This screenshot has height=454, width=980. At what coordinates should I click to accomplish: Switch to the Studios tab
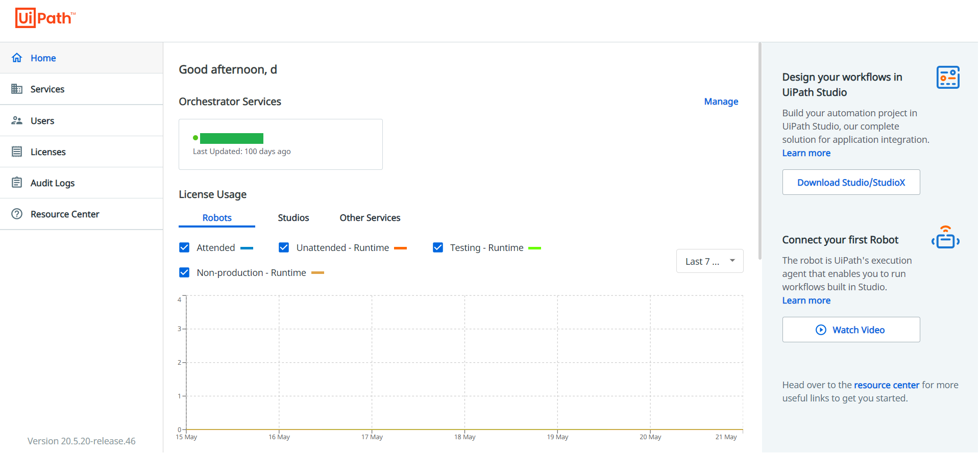tap(293, 218)
